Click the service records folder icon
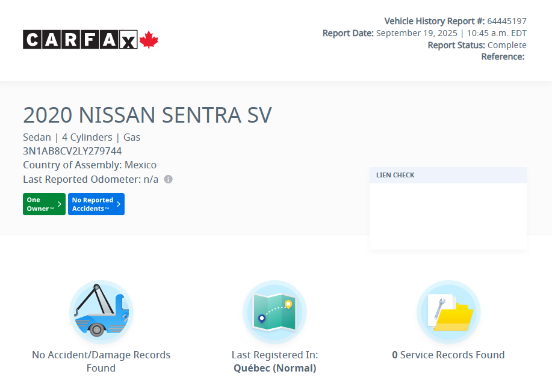Viewport: 552px width, 392px height. (x=448, y=312)
